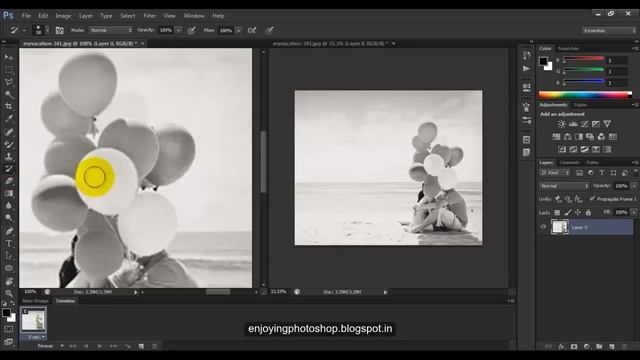Select the History Brush tool
Screen dimensions: 640x360
coord(9,169)
